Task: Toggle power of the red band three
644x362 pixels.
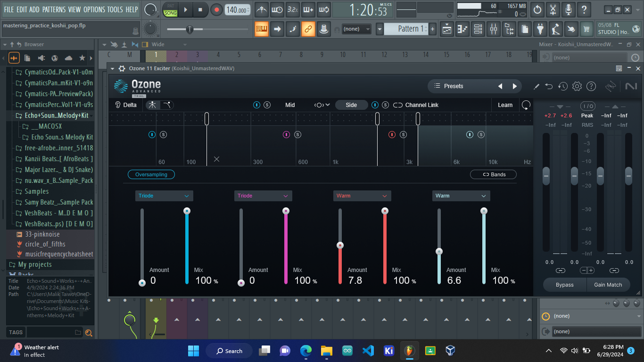Action: click(x=392, y=135)
